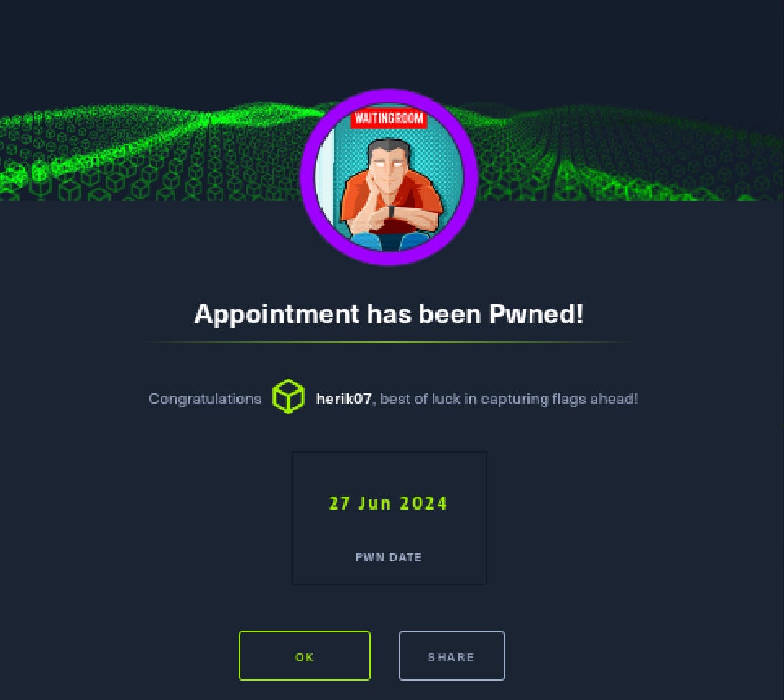Click the green divider line under heading
The width and height of the screenshot is (784, 700).
pos(389,342)
